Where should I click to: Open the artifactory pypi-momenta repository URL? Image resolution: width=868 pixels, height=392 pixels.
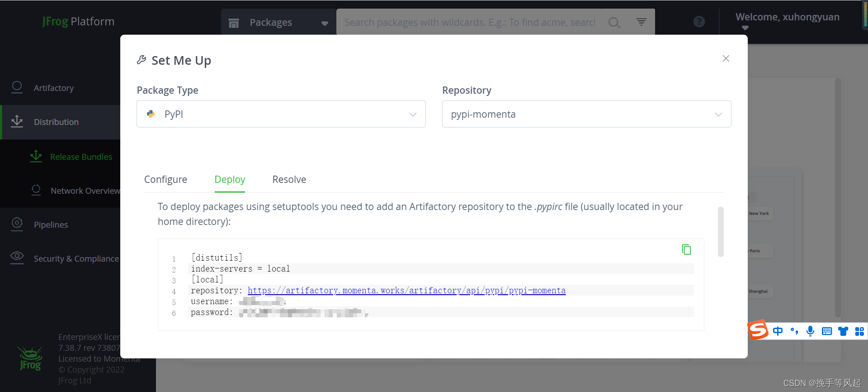(x=406, y=290)
